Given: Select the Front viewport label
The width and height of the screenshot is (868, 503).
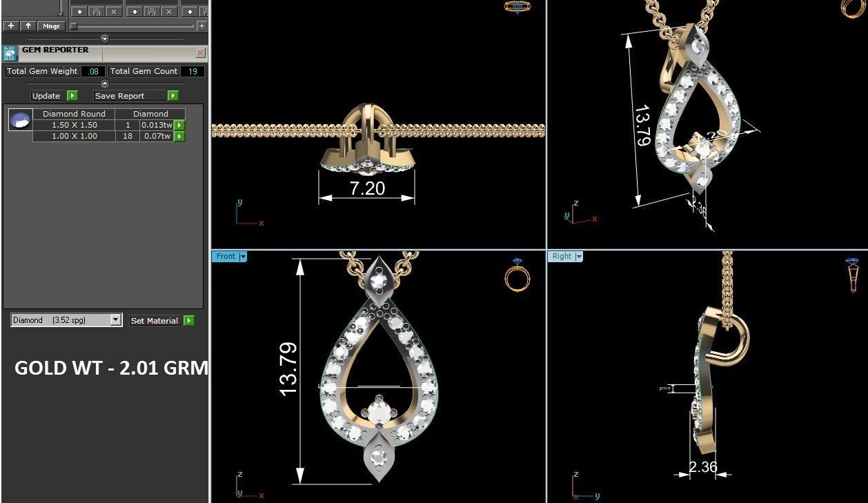Looking at the screenshot, I should [226, 256].
